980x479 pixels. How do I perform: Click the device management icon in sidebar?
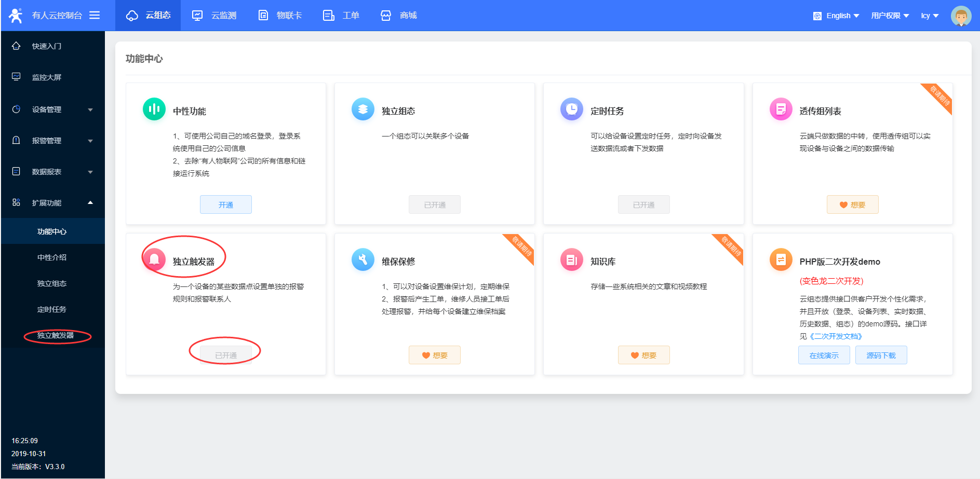(16, 109)
